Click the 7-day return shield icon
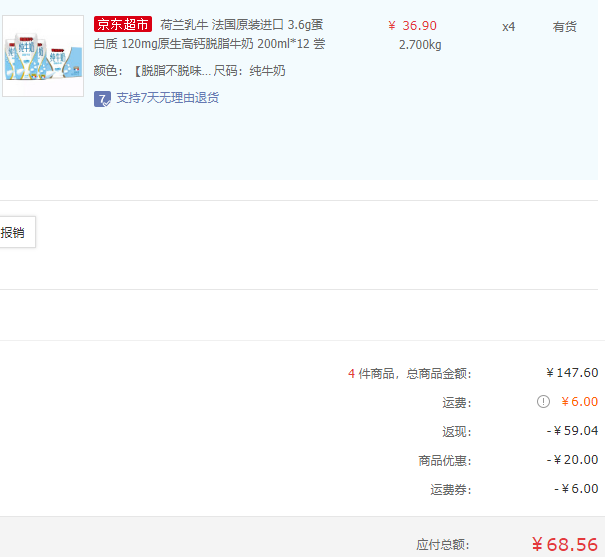The width and height of the screenshot is (605, 557). (x=102, y=99)
